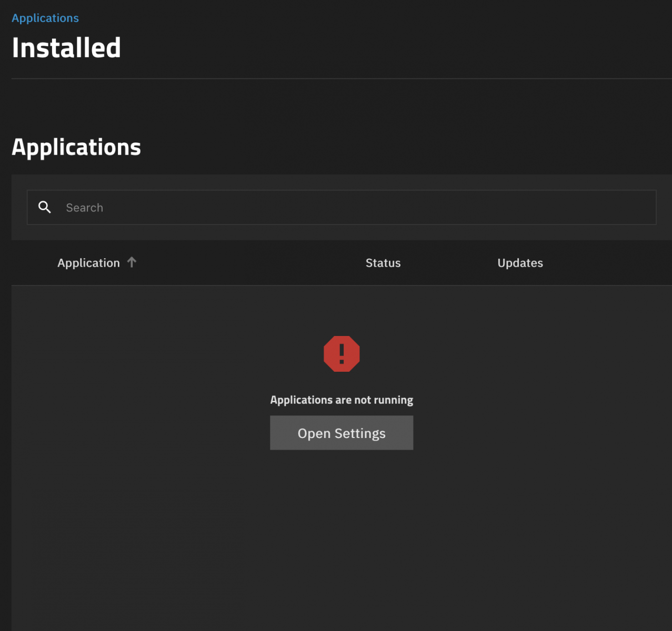
Task: Click the Applications section heading
Action: pyautogui.click(x=76, y=147)
